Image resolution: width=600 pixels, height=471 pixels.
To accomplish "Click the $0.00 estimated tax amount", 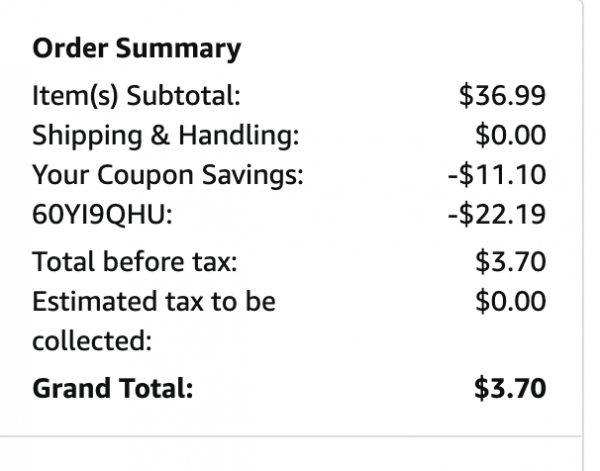I will [510, 302].
